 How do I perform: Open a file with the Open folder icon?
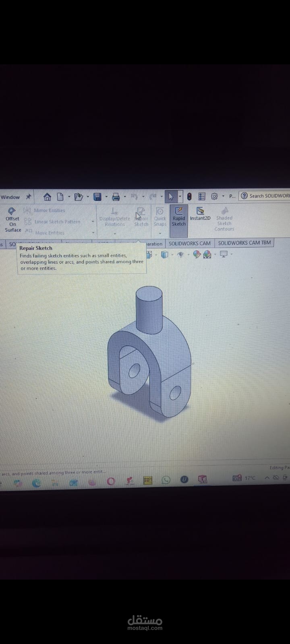(x=79, y=197)
